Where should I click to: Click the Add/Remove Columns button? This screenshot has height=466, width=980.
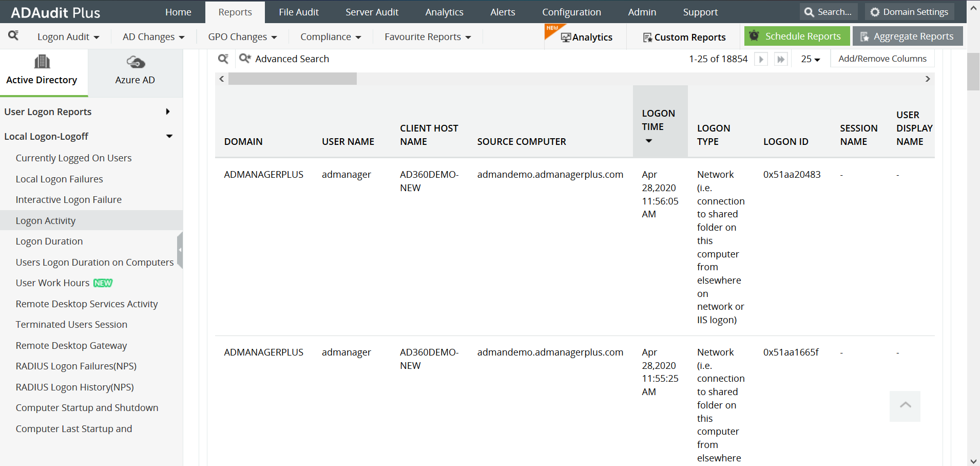(x=882, y=58)
